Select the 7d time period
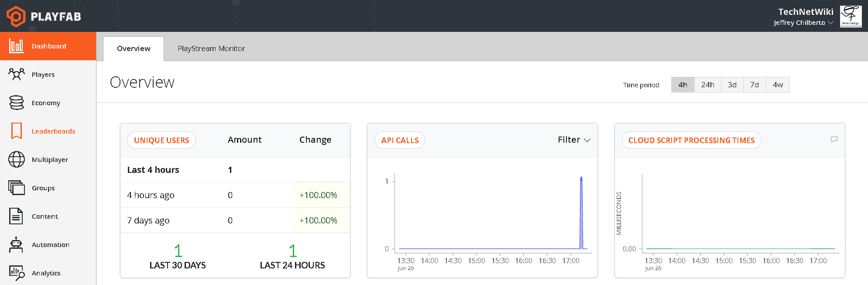Image resolution: width=868 pixels, height=285 pixels. pos(755,85)
